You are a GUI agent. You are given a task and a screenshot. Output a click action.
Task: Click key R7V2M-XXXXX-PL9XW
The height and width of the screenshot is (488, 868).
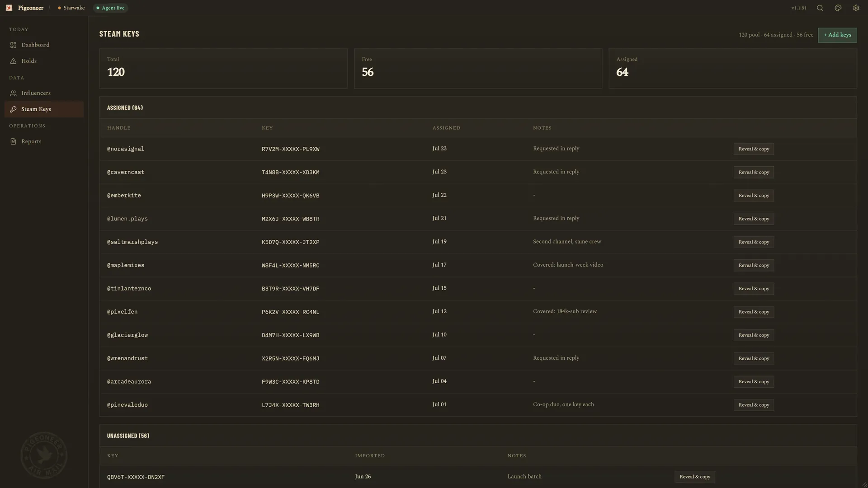pyautogui.click(x=290, y=149)
